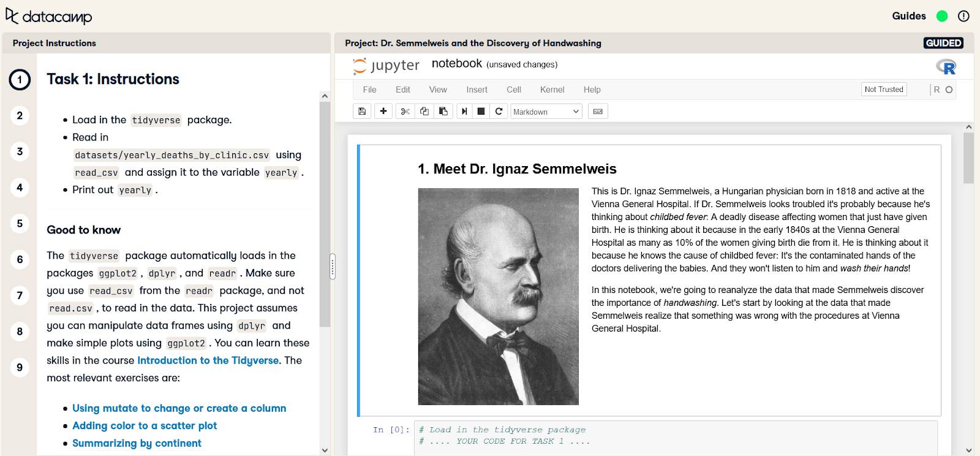The height and width of the screenshot is (456, 980).
Task: Go to task step 2
Action: (x=20, y=115)
